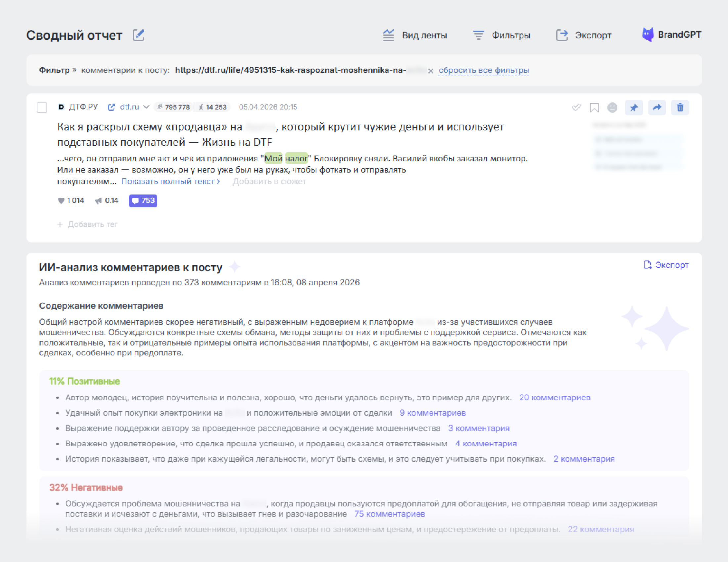
Task: Expand post with Показать полный текст
Action: tap(170, 181)
